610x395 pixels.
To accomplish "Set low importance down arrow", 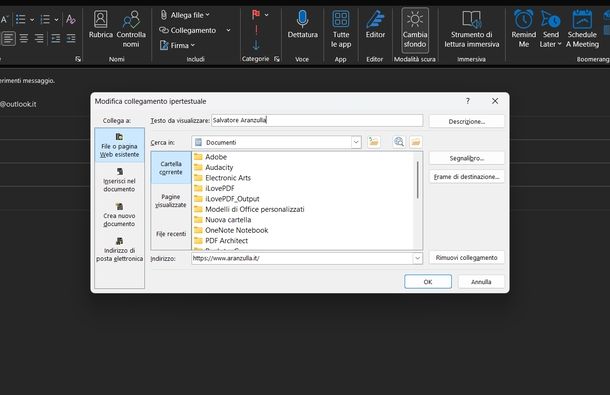I will tap(256, 45).
